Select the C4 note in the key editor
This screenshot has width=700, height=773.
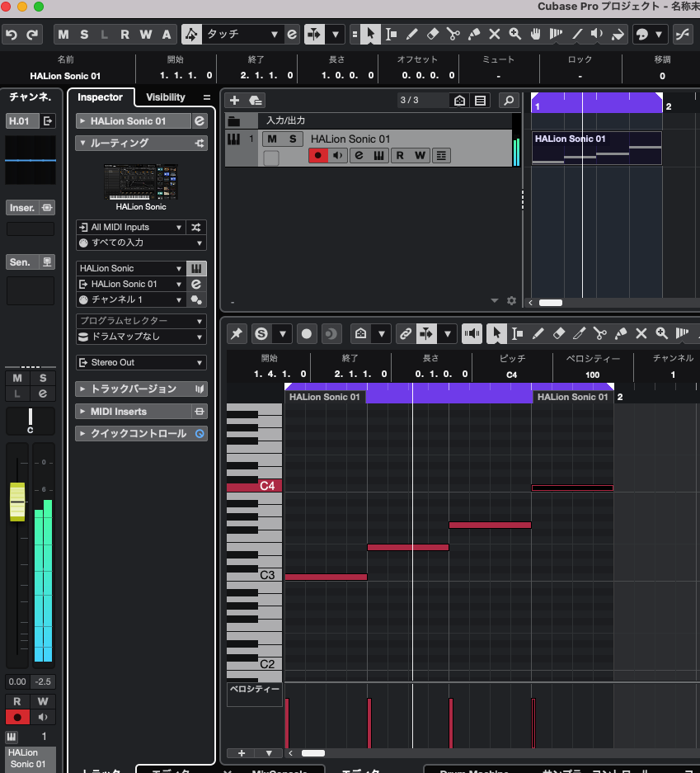click(x=572, y=488)
